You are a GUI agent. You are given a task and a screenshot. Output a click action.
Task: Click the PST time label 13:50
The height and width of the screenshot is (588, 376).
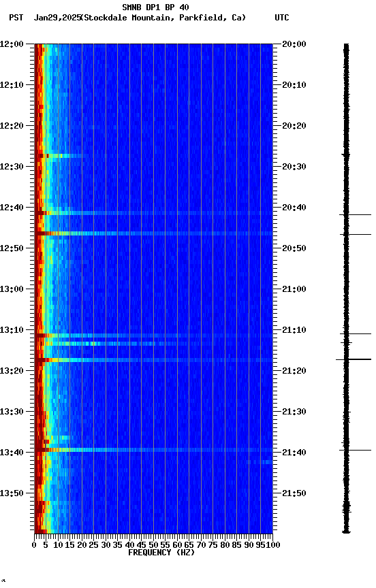tap(12, 493)
